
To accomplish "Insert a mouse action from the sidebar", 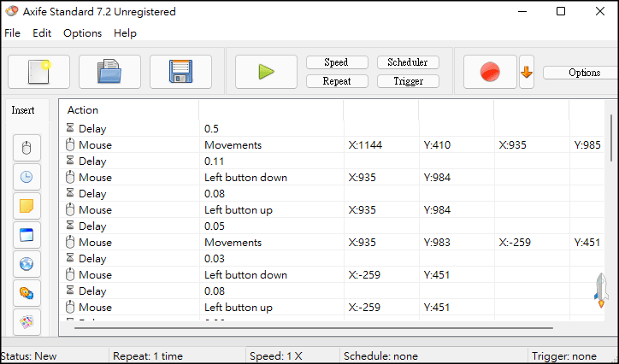I will point(27,148).
